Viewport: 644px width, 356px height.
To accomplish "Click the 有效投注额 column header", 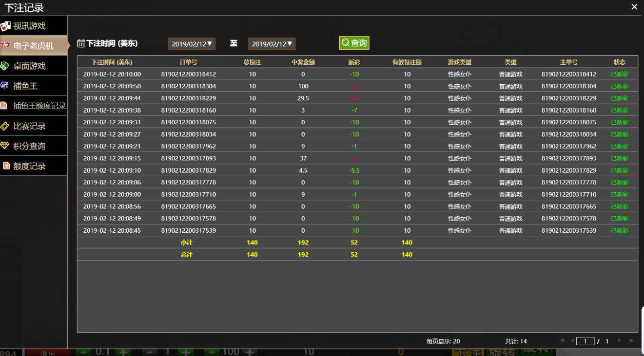I will coord(407,62).
